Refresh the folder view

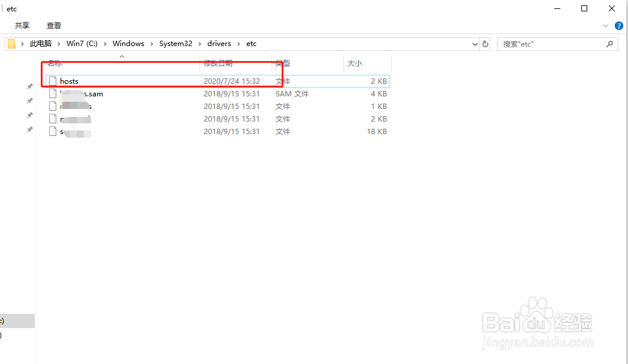(485, 44)
